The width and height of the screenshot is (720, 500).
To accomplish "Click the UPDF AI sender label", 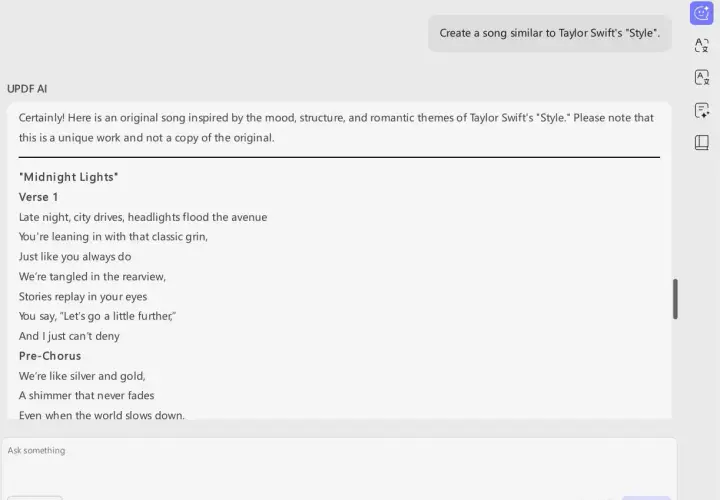I will [x=27, y=89].
